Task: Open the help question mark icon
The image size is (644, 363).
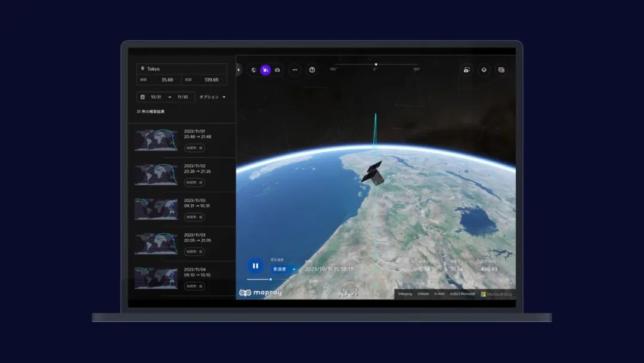Action: (x=312, y=70)
